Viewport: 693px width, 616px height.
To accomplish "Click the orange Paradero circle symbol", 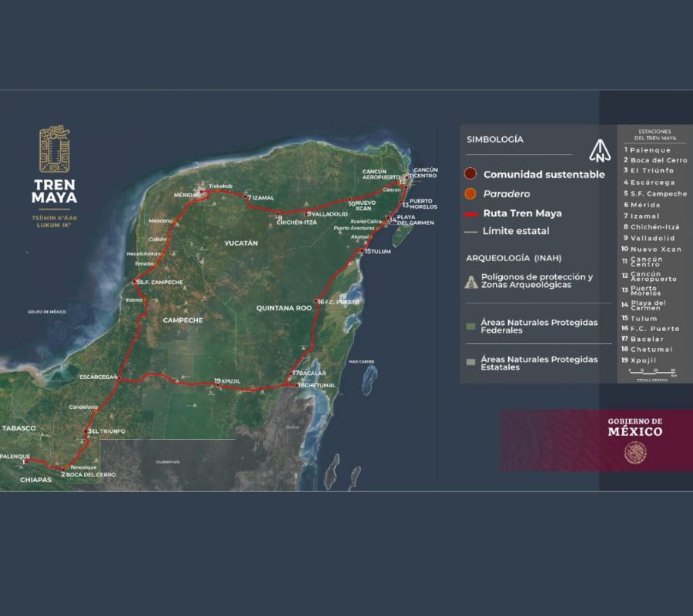I will [x=470, y=193].
